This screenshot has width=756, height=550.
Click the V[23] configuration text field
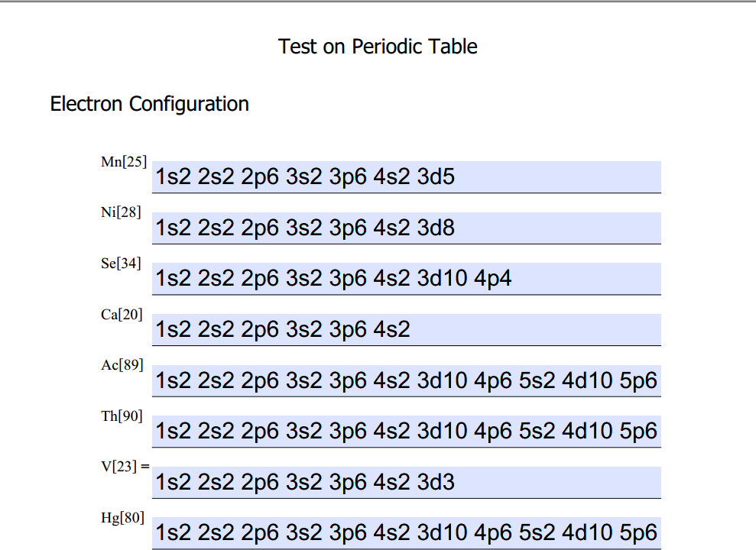point(407,482)
